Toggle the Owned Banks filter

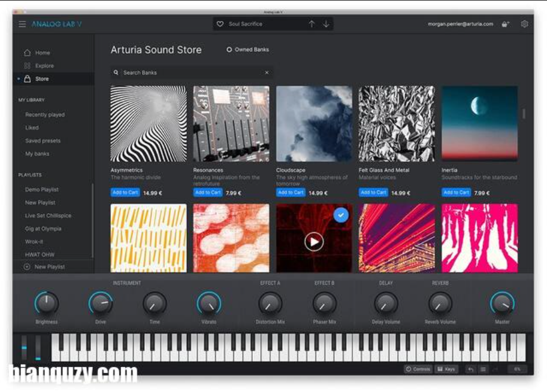tap(247, 50)
